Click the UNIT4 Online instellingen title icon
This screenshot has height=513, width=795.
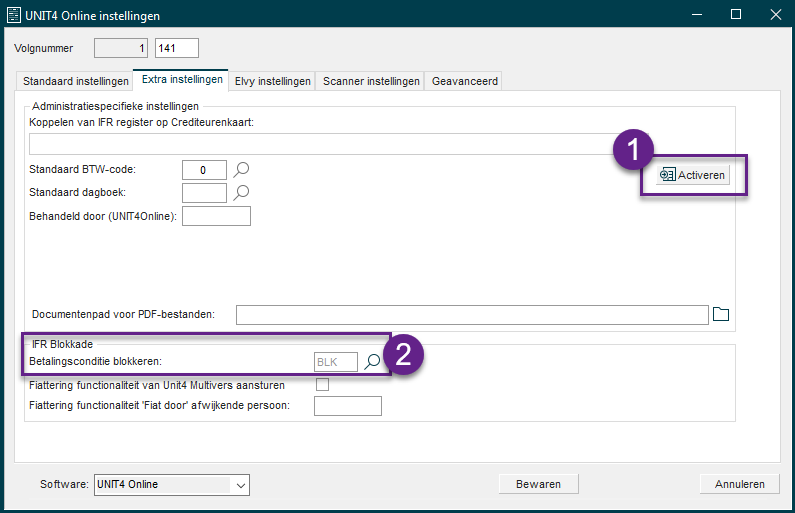coord(14,15)
